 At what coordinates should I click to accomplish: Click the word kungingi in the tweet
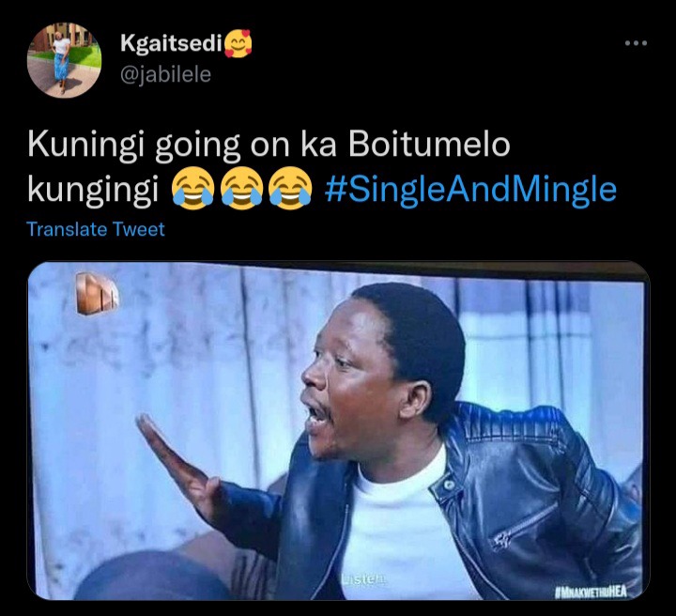point(93,190)
